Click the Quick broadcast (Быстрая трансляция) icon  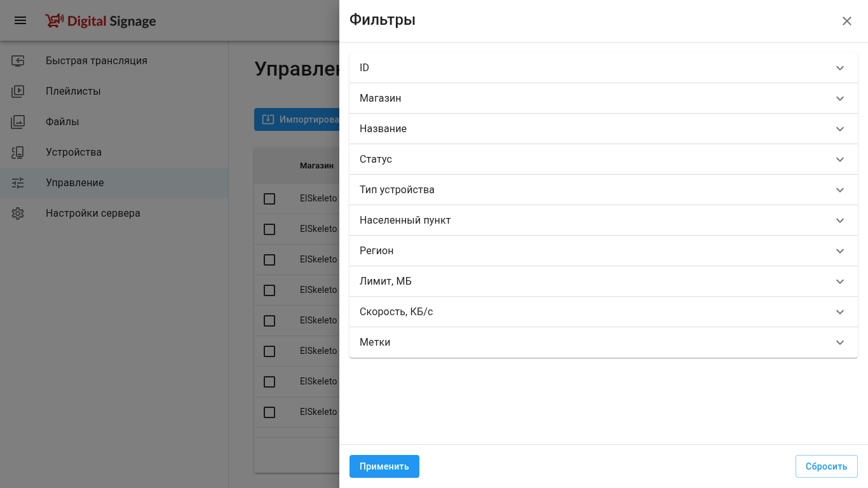tap(18, 61)
